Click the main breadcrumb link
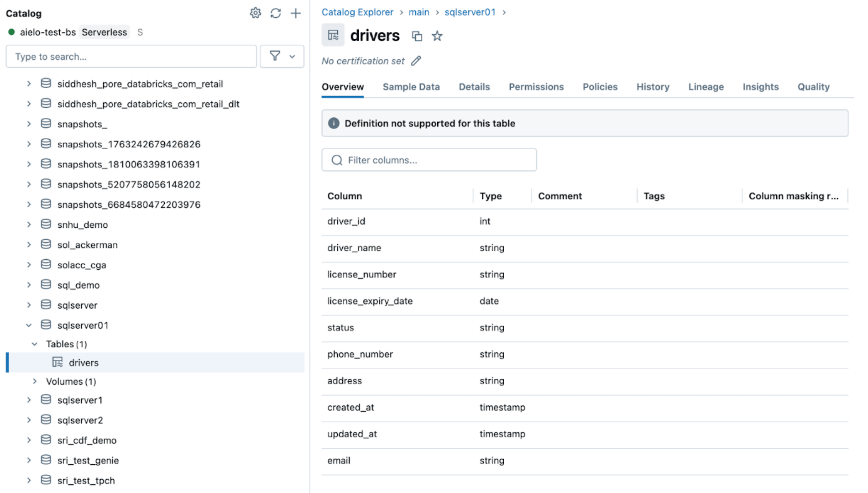 [418, 12]
